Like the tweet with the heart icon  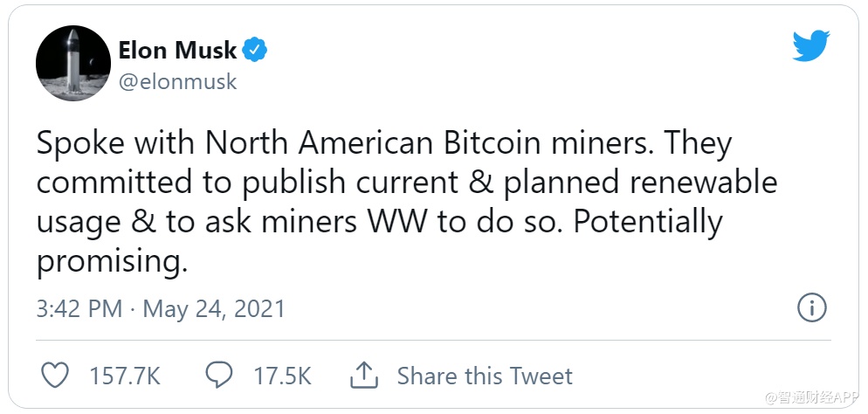(x=56, y=376)
